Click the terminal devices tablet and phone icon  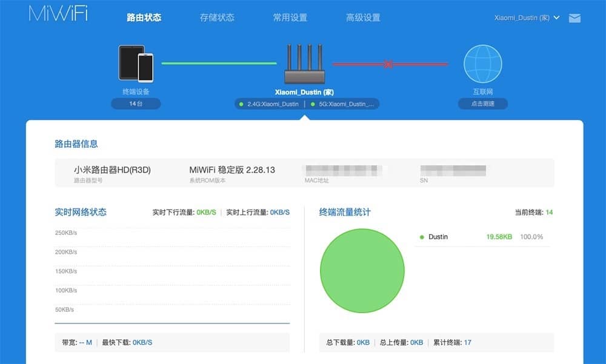tap(136, 64)
